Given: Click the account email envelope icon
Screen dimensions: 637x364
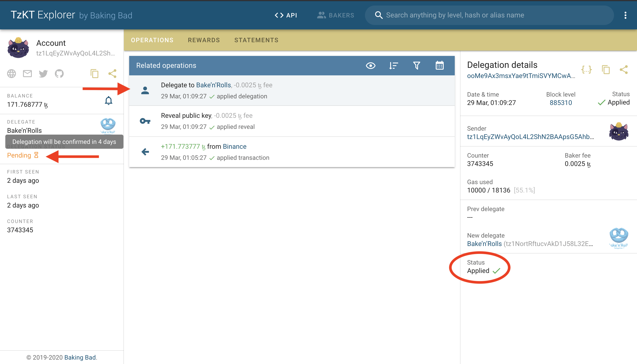Looking at the screenshot, I should (x=27, y=74).
